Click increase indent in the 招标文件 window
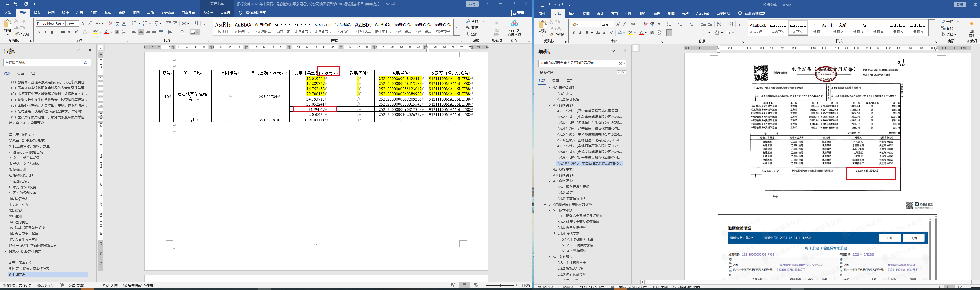 click(x=175, y=24)
